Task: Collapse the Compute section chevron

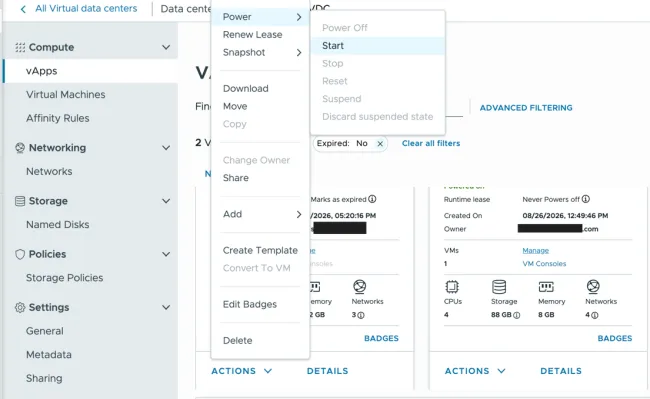Action: (x=166, y=47)
